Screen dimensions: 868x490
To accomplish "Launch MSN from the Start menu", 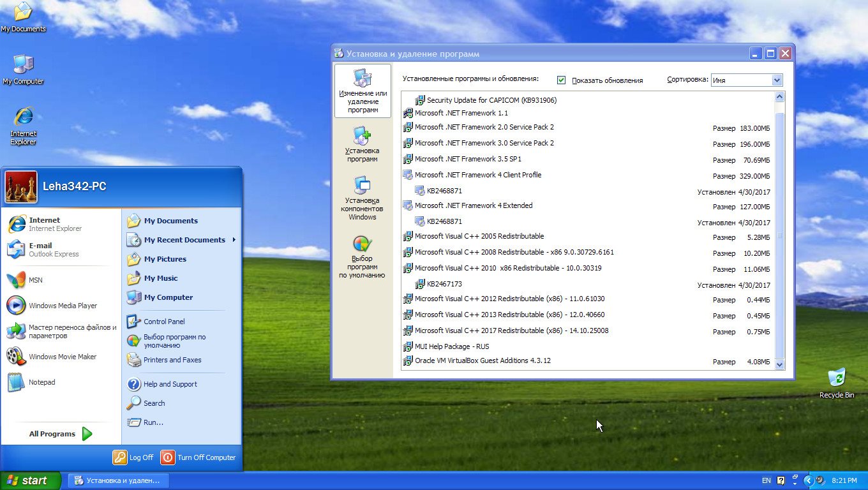I will (x=61, y=280).
